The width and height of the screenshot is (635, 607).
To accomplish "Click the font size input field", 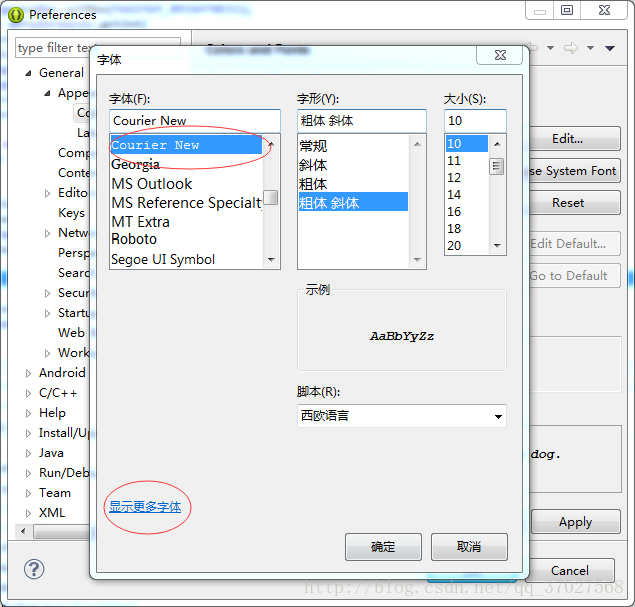I will 475,121.
